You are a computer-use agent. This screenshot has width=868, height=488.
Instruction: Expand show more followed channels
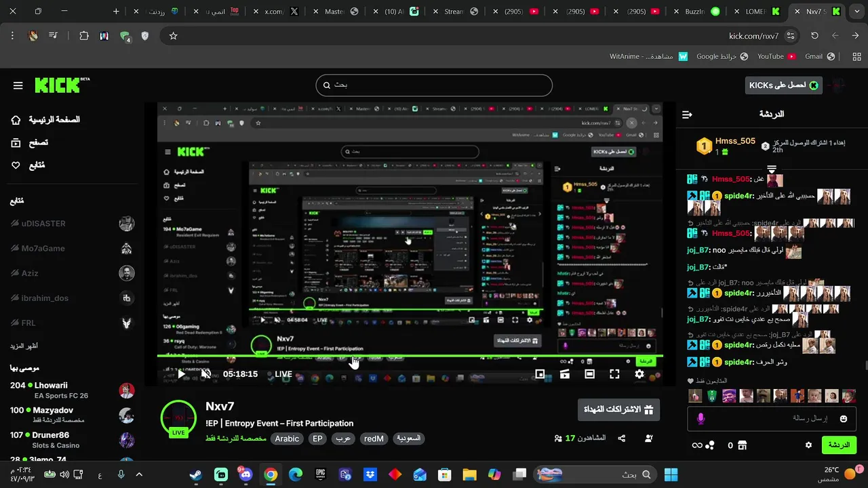pos(24,346)
